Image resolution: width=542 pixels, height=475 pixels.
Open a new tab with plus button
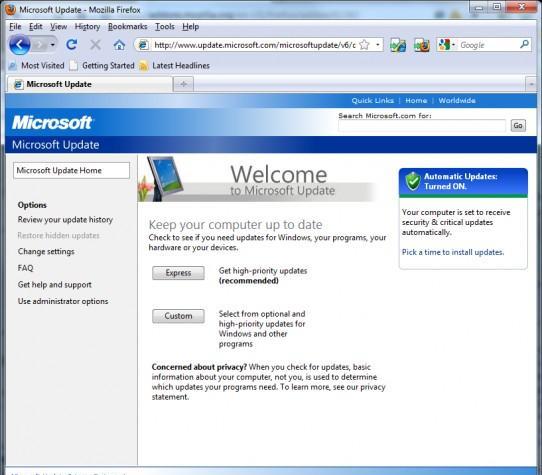pos(184,84)
